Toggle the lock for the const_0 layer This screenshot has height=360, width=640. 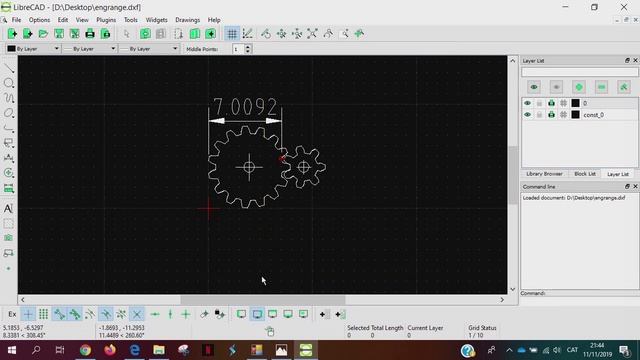pos(539,115)
